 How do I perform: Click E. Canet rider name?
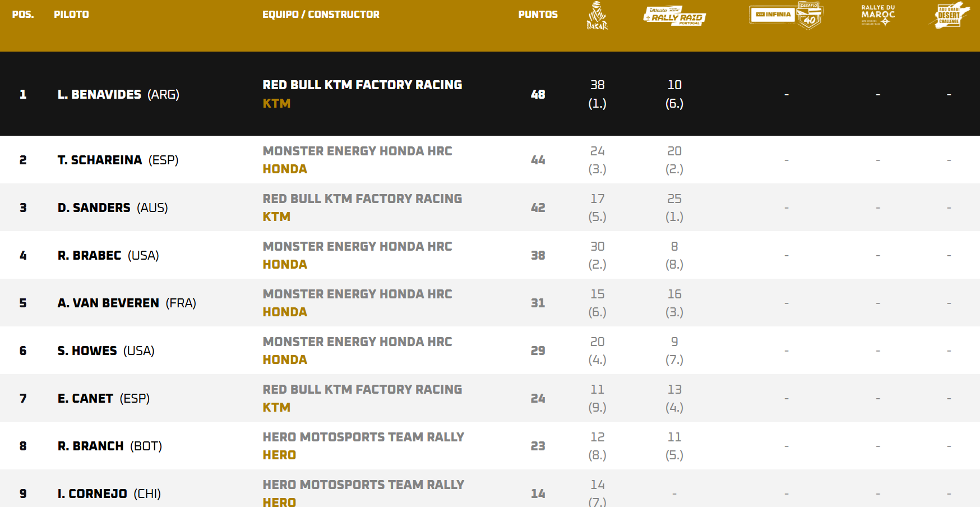tap(104, 398)
